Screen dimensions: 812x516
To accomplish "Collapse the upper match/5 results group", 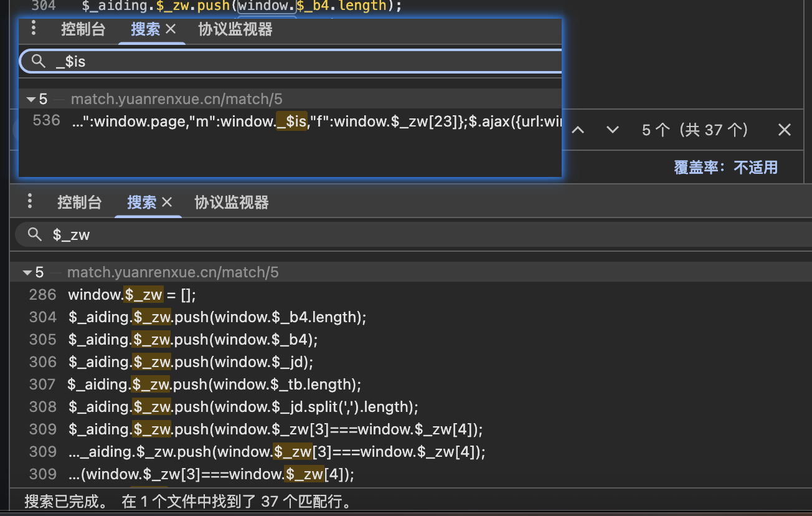I will click(x=30, y=99).
